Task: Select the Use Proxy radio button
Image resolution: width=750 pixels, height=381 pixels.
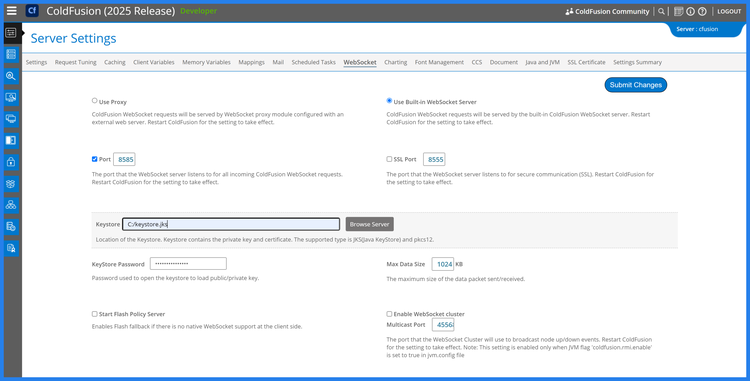Action: [95, 101]
